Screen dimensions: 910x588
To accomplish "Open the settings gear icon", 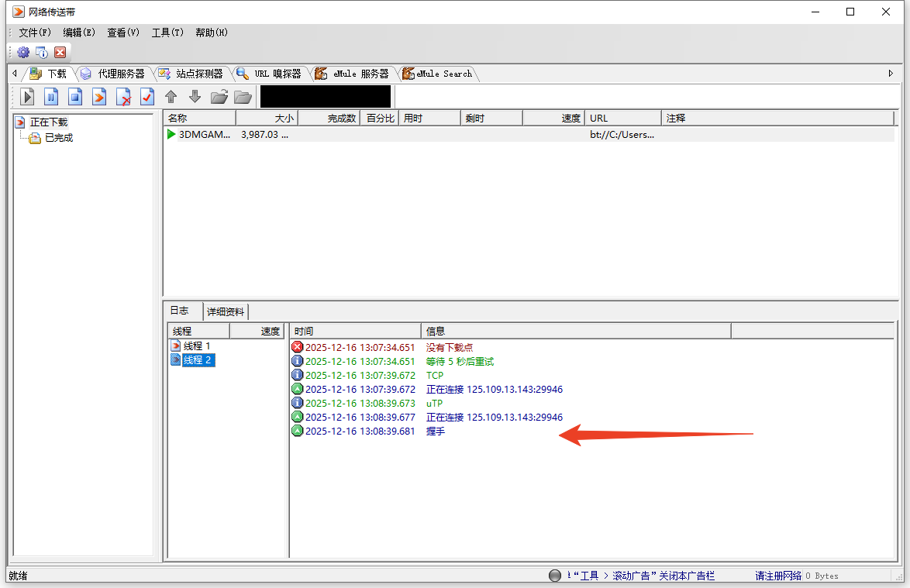I will 23,53.
